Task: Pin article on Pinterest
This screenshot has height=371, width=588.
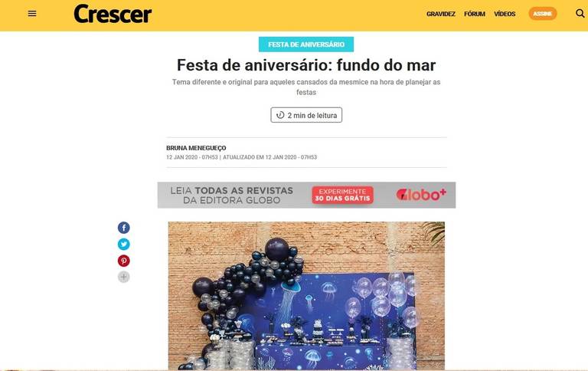Action: (x=124, y=261)
